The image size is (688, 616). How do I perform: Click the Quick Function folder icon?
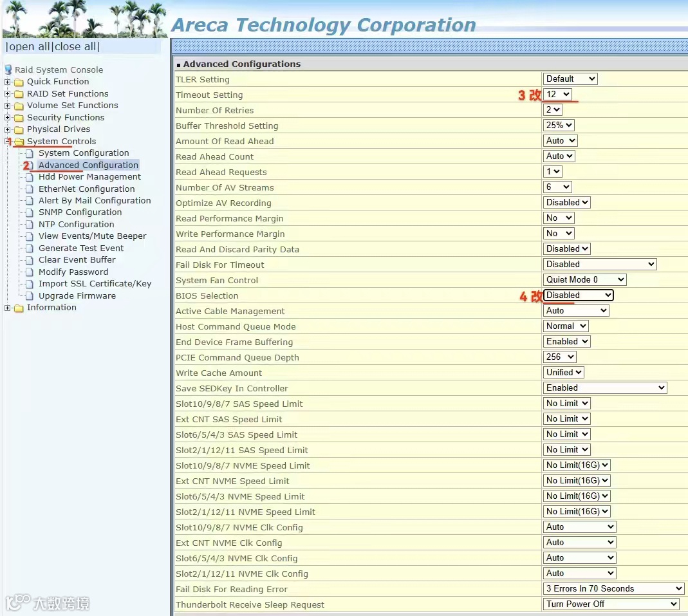tap(19, 82)
